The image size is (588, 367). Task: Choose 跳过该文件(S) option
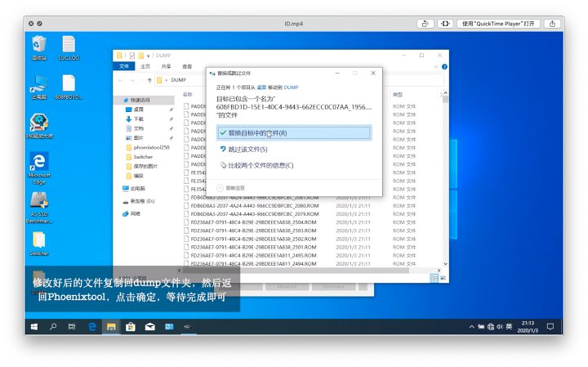tap(247, 150)
